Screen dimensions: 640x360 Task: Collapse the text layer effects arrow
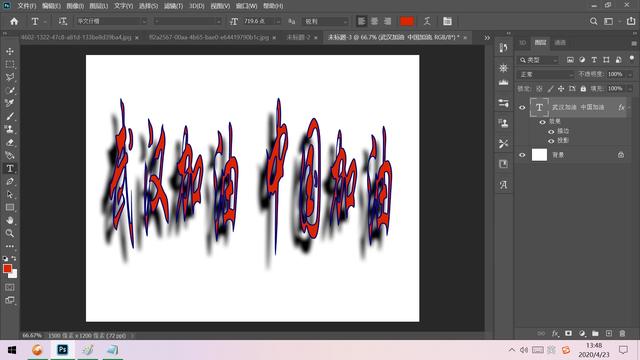[629, 107]
